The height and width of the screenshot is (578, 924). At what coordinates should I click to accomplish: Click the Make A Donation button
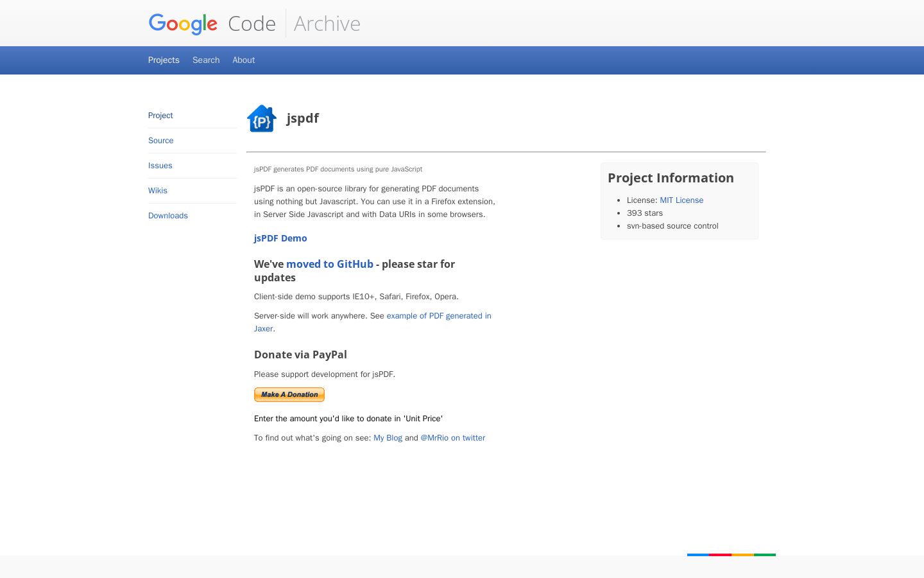coord(289,394)
